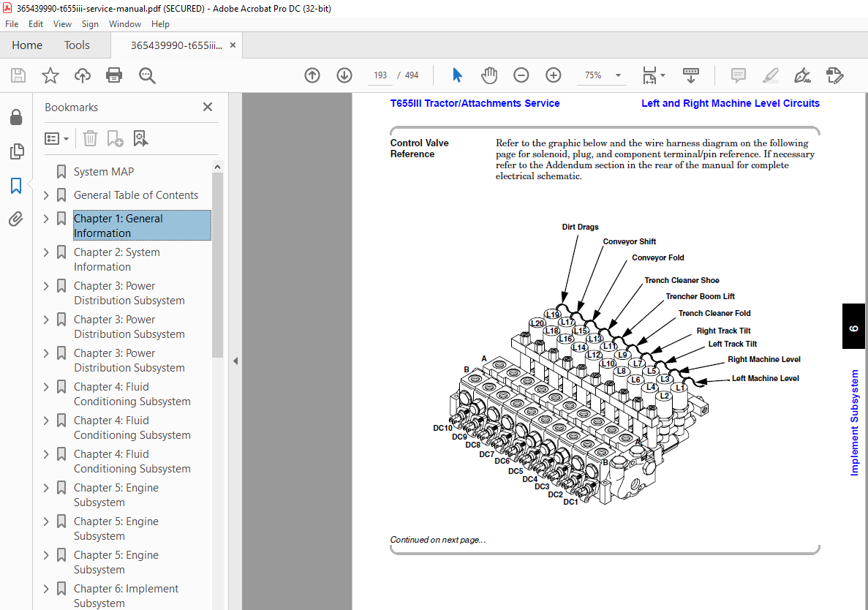Click the new bookmark icon
Screen dimensions: 868x610
[115, 138]
